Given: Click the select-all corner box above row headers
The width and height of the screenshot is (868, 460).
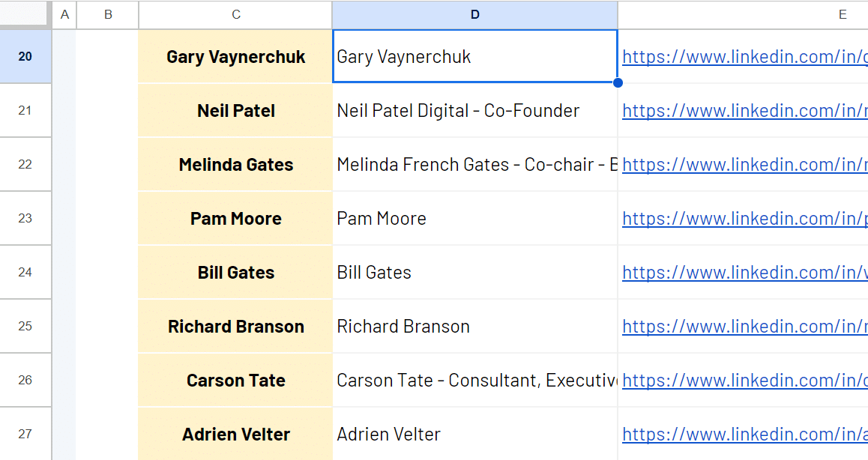Looking at the screenshot, I should click(x=25, y=15).
